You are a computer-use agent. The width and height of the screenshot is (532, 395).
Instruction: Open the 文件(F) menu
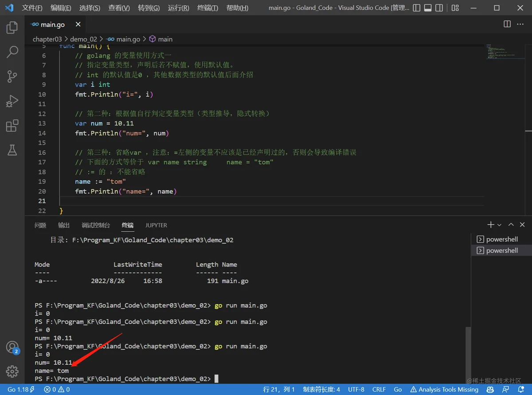click(x=32, y=8)
